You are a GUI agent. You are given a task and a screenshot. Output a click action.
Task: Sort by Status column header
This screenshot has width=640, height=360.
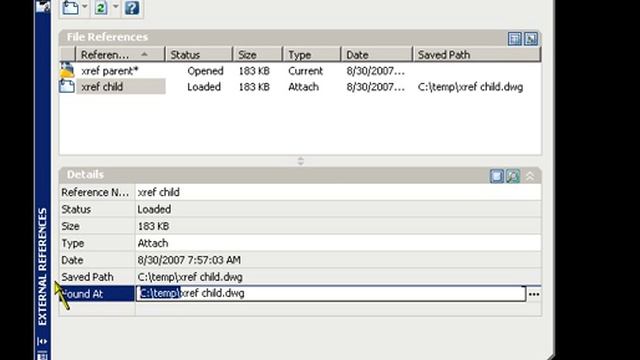199,55
